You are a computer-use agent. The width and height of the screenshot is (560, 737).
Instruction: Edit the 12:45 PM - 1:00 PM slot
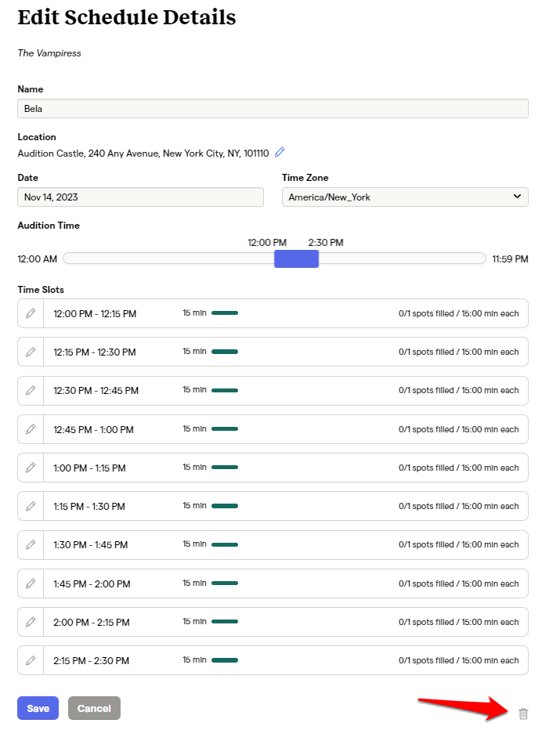(31, 429)
